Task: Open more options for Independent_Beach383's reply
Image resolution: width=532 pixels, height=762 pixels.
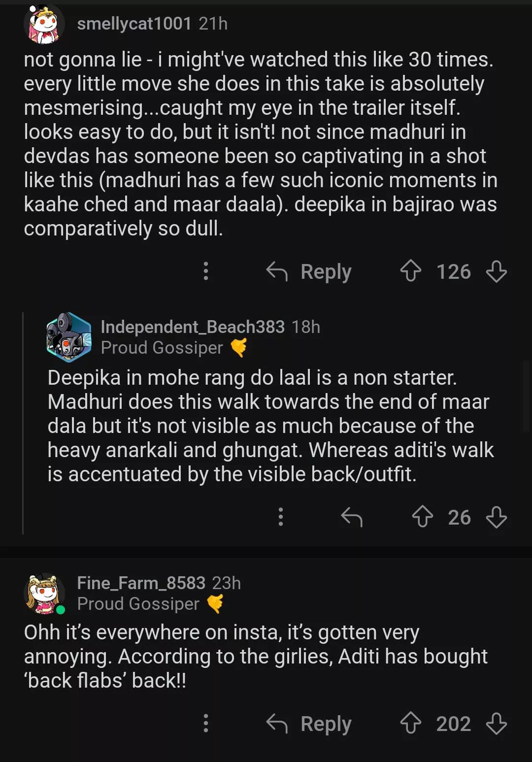Action: pos(281,517)
